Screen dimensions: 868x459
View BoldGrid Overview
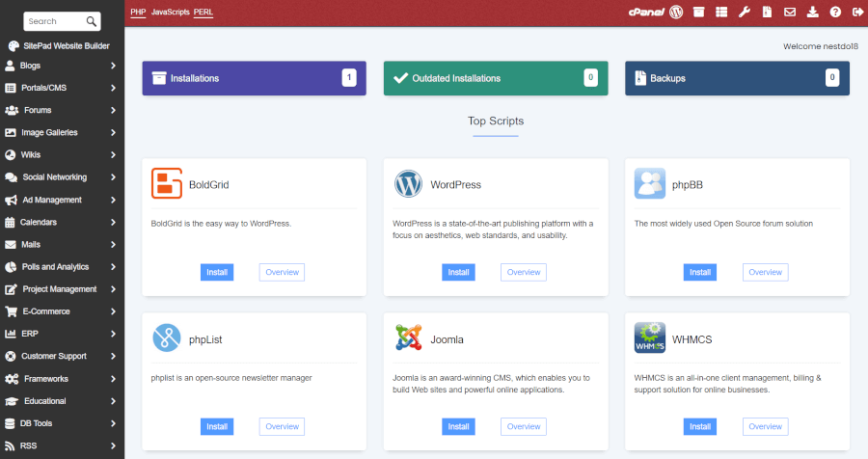pos(282,272)
